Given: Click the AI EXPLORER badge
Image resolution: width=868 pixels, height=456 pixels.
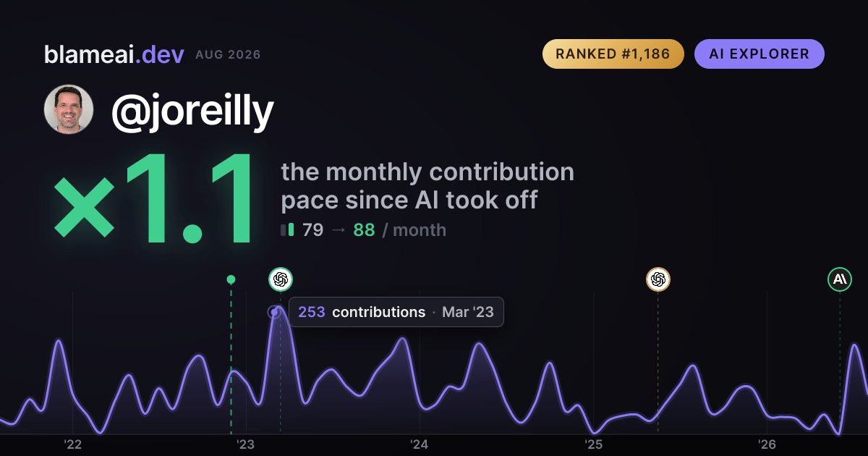Looking at the screenshot, I should coord(759,54).
